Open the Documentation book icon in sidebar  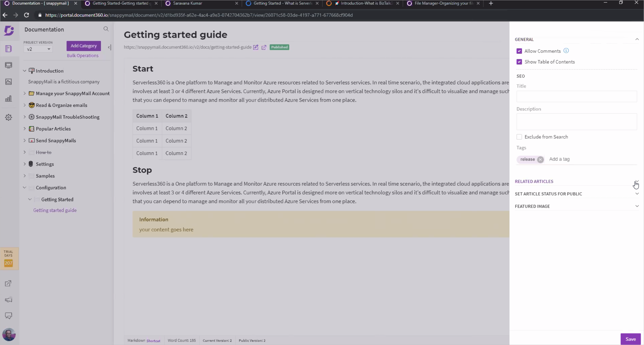click(x=9, y=48)
